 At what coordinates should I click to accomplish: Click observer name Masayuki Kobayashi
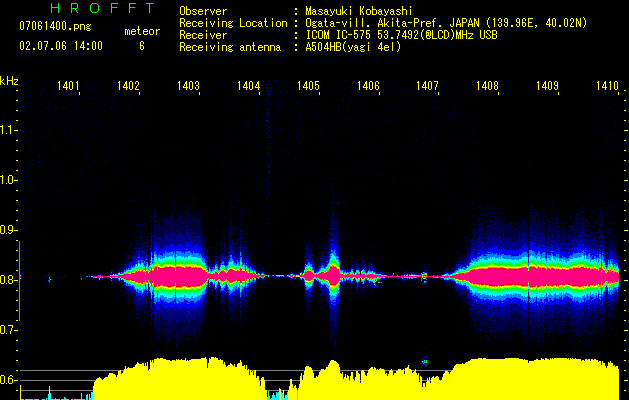[x=359, y=11]
